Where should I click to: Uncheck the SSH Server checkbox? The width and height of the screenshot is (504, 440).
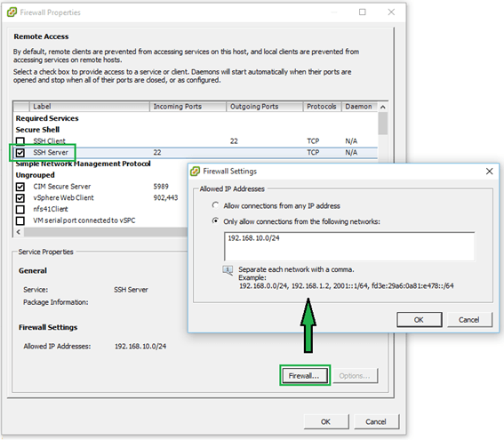20,153
